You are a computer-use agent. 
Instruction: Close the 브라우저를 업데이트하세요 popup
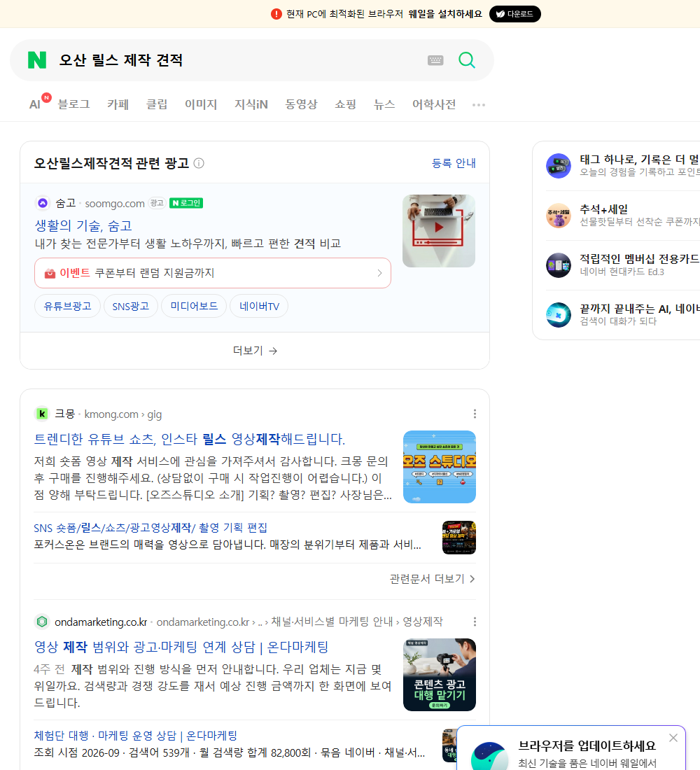pyautogui.click(x=673, y=738)
